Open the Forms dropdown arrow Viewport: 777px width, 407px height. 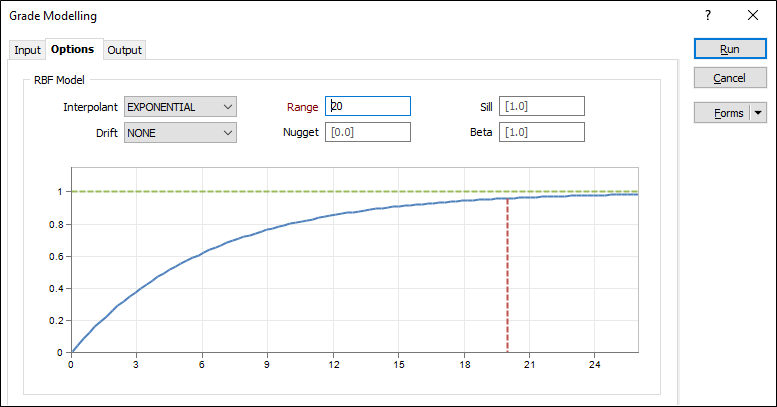(x=758, y=113)
